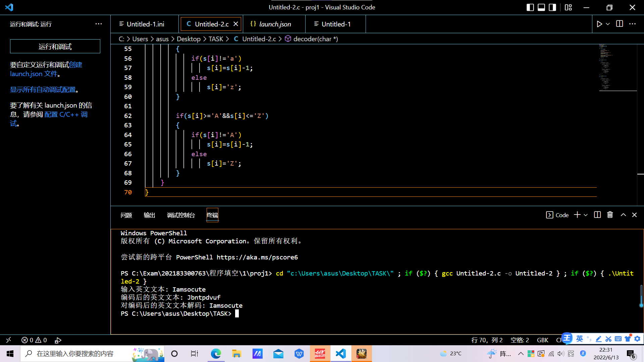644x362 pixels.
Task: Open 创建 launch.json 文件 link
Action: [46, 69]
